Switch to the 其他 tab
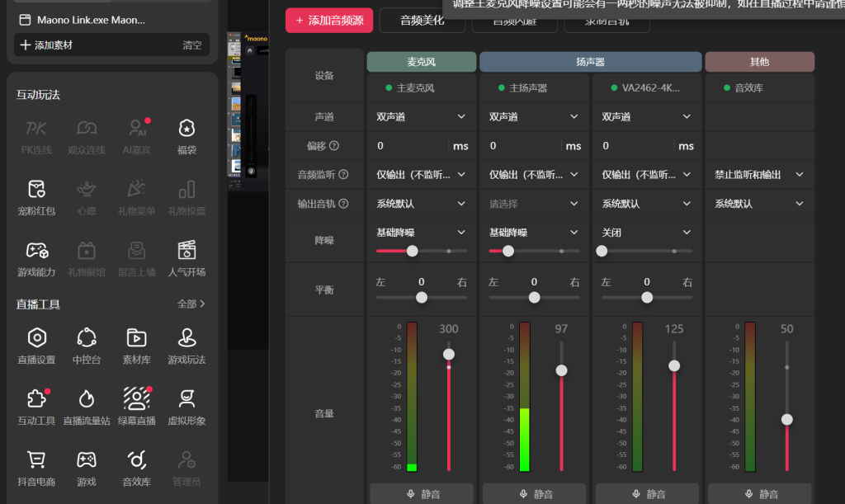This screenshot has width=845, height=504. point(759,61)
